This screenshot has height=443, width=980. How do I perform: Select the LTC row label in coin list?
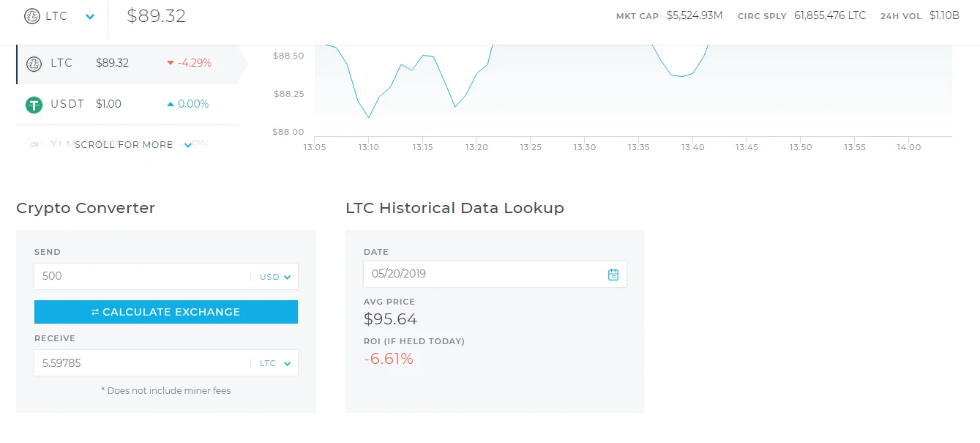(x=61, y=63)
